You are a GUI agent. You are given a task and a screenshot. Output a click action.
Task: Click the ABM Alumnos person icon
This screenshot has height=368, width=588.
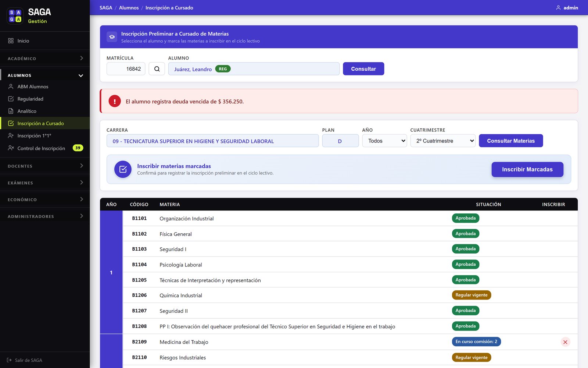coord(11,86)
